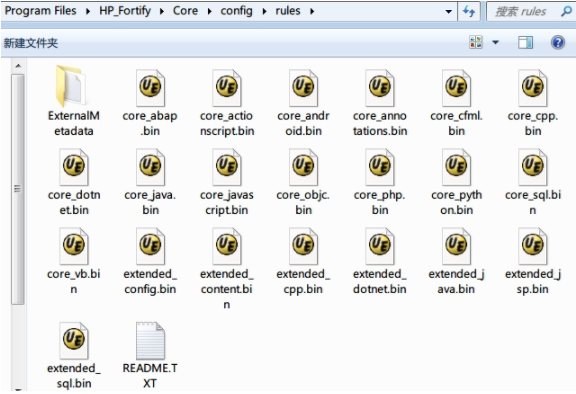Select the core_java.bin file icon
The width and height of the screenshot is (576, 394).
(x=150, y=167)
